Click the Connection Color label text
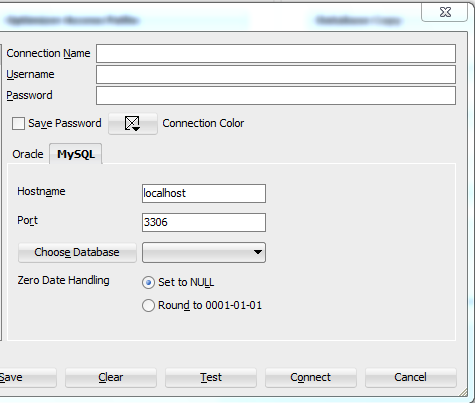 [x=203, y=123]
